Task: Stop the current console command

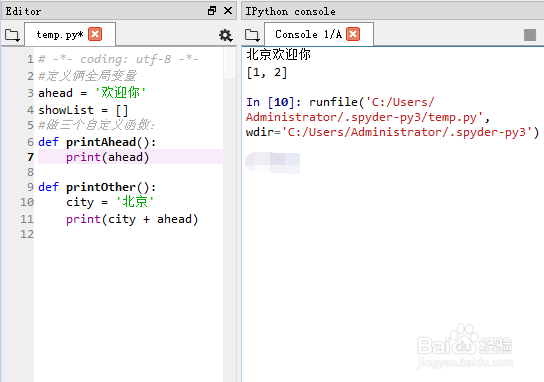Action: (x=530, y=35)
